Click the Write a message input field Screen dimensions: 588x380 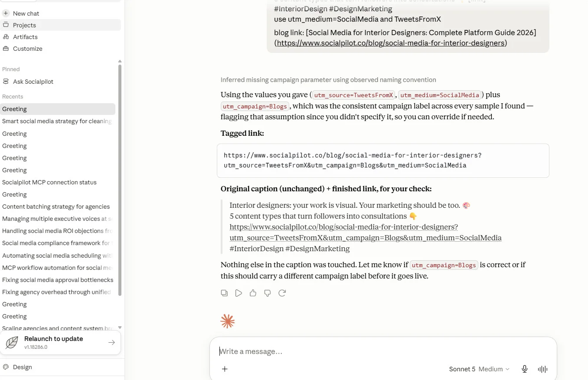tap(383, 351)
